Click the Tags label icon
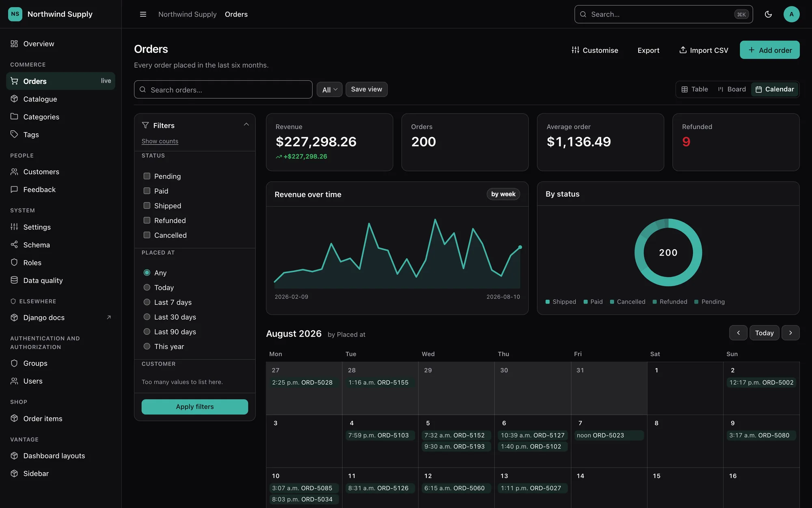Image resolution: width=812 pixels, height=508 pixels. [x=14, y=135]
